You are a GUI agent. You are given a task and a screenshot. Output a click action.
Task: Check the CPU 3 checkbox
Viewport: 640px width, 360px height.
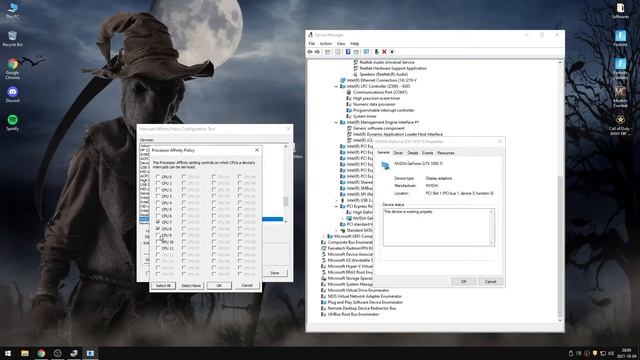(158, 196)
